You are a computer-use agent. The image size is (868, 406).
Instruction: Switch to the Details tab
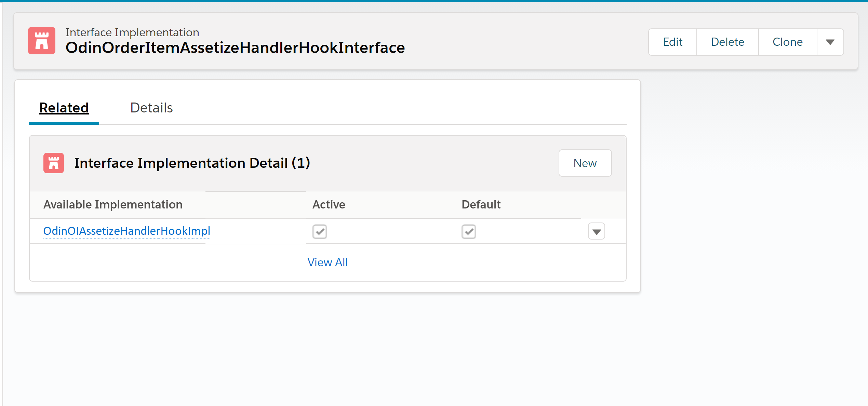click(151, 108)
